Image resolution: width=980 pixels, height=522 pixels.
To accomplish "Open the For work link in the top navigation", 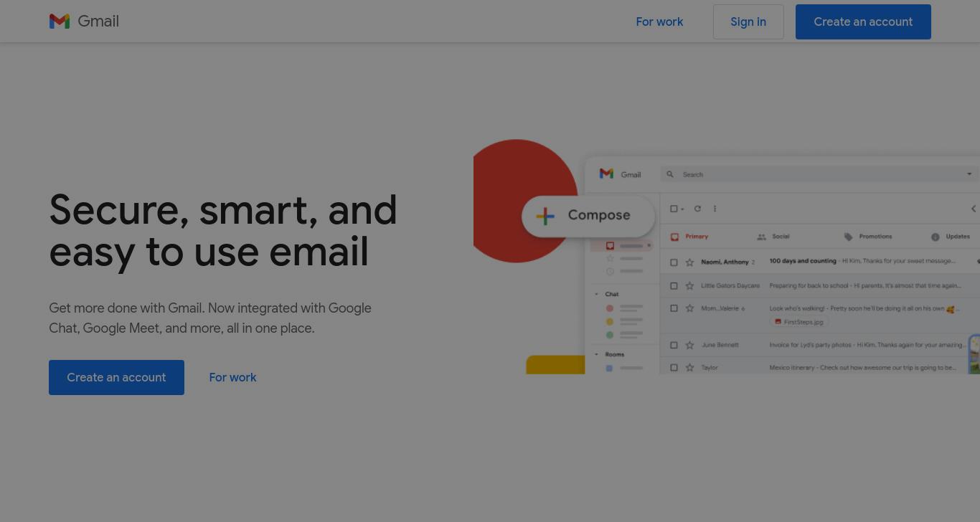I will 659,22.
